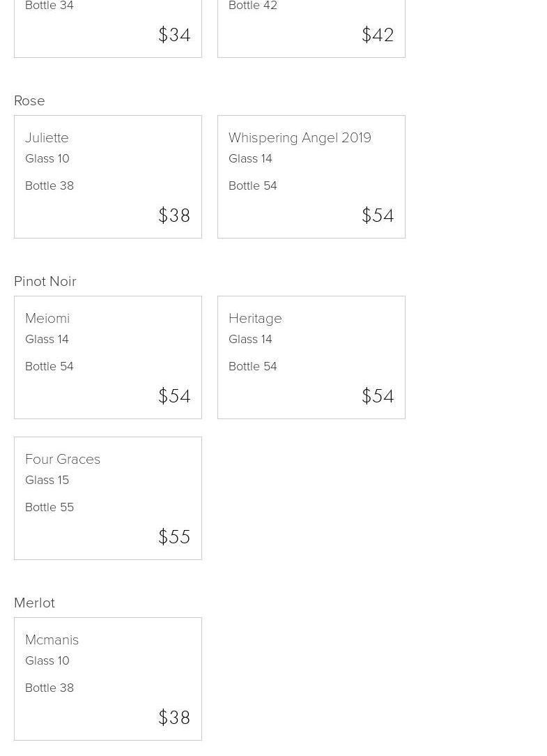Screen dimensions: 547x756
Task: Click the Pinot Noir section heading
Action: 45,281
